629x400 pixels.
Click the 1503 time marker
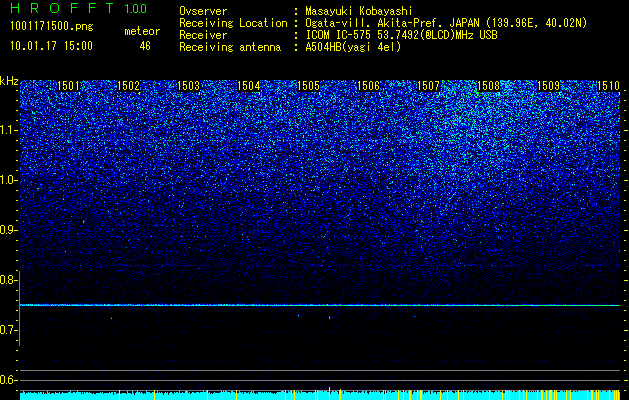coord(188,86)
